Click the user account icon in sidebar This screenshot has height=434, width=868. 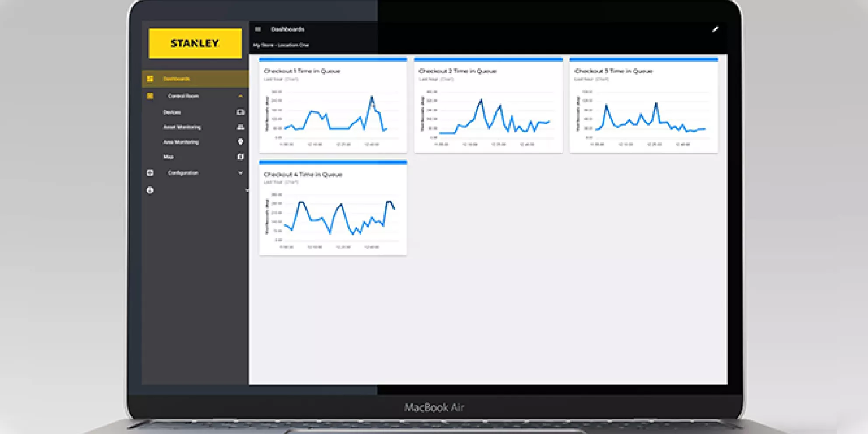pyautogui.click(x=150, y=190)
